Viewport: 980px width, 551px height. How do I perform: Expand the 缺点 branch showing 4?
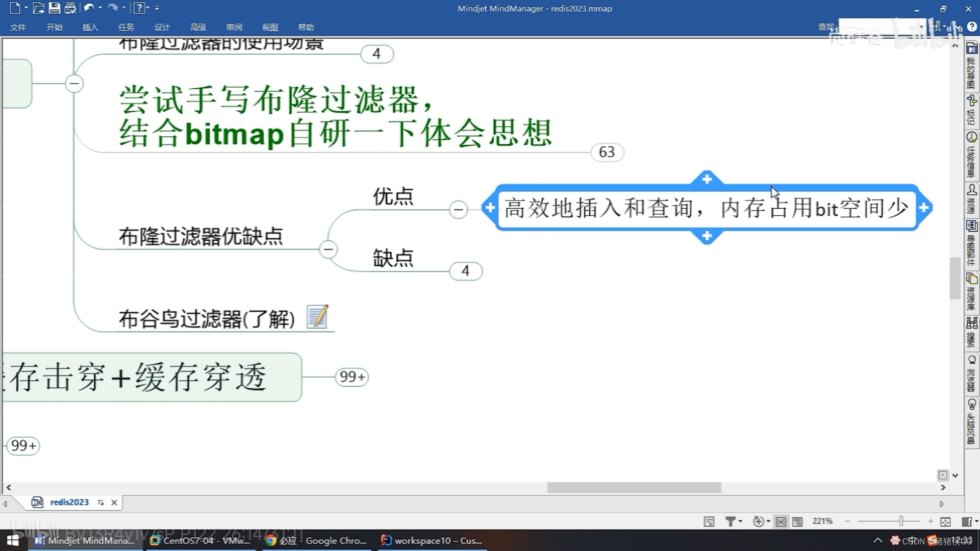coord(465,270)
